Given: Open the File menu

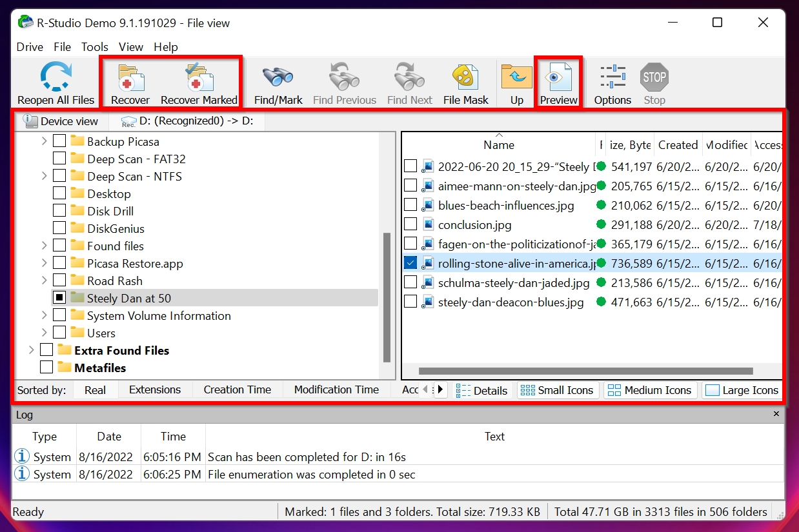Looking at the screenshot, I should [x=63, y=47].
